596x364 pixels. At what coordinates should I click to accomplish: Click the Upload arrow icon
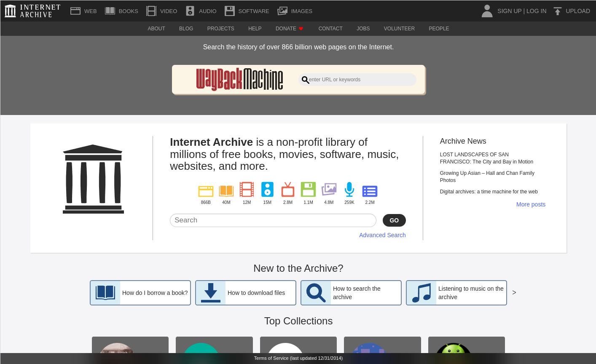click(558, 11)
